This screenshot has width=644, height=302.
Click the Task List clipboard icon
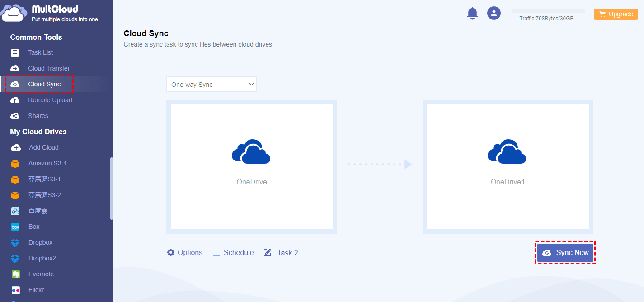pyautogui.click(x=15, y=52)
